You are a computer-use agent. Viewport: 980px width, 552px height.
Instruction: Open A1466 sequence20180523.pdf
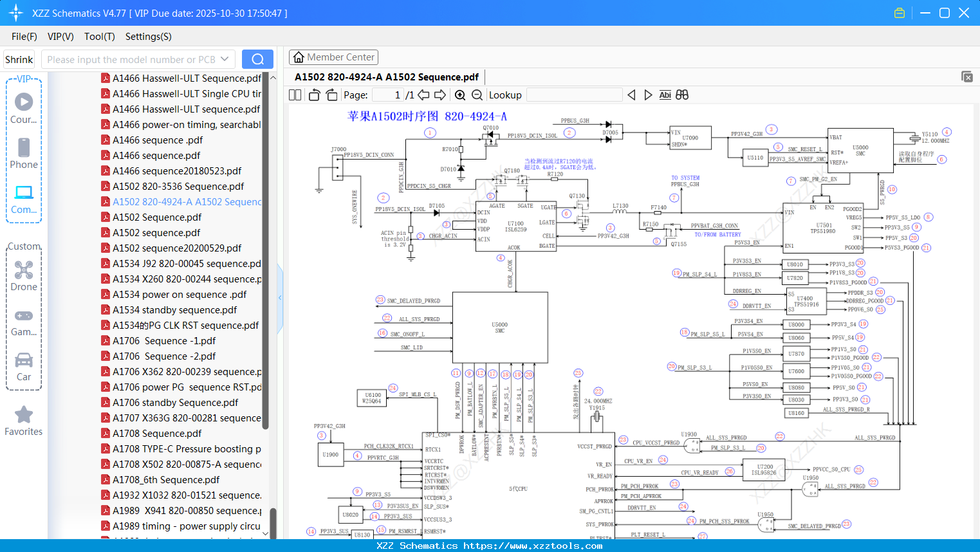(172, 171)
